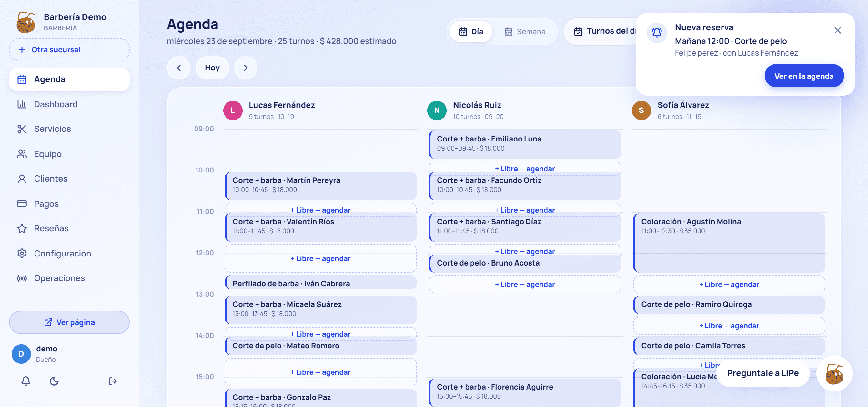Viewport: 868px width, 407px height.
Task: Open Iván Cabrera's Perfilado de barba appointment
Action: click(321, 283)
